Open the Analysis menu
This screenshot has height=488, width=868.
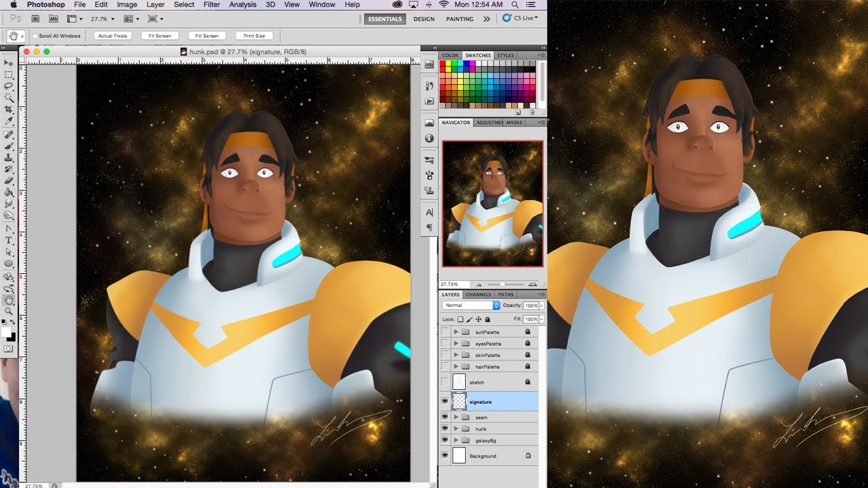tap(243, 4)
